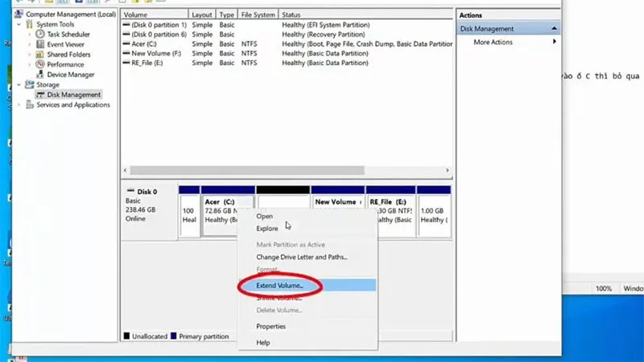Choose Help from the context menu
Image resolution: width=644 pixels, height=362 pixels.
point(263,343)
